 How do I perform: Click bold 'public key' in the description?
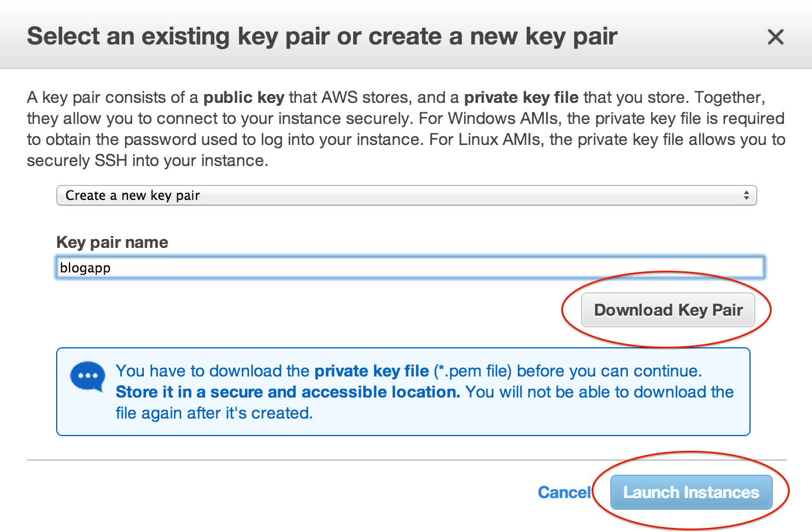tap(244, 98)
